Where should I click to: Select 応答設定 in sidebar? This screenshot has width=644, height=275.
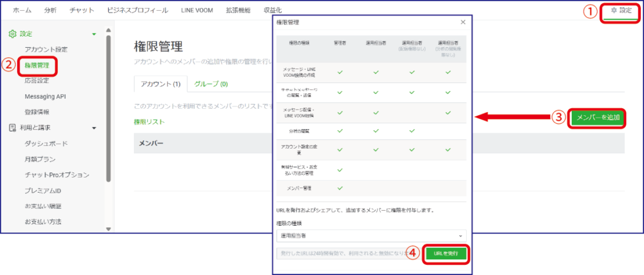(36, 81)
